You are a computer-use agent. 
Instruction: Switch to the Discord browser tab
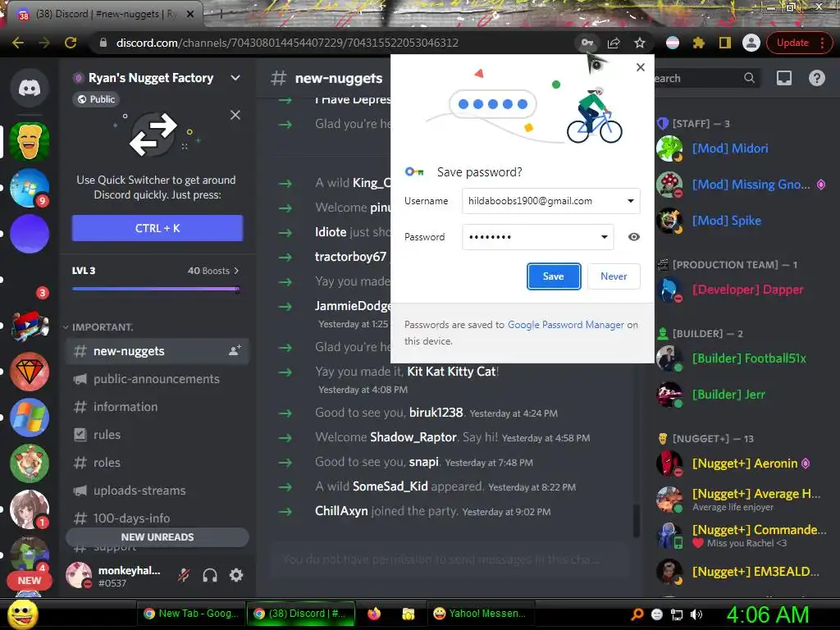pos(105,14)
